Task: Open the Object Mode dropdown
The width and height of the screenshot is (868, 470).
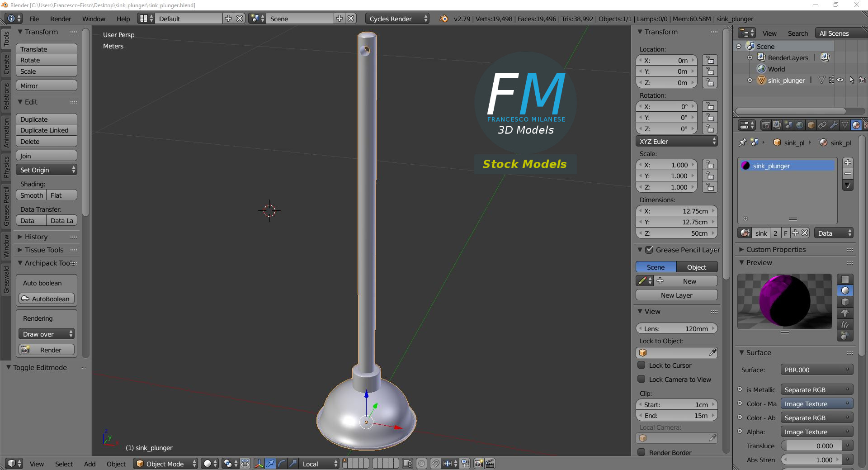Action: [x=165, y=464]
